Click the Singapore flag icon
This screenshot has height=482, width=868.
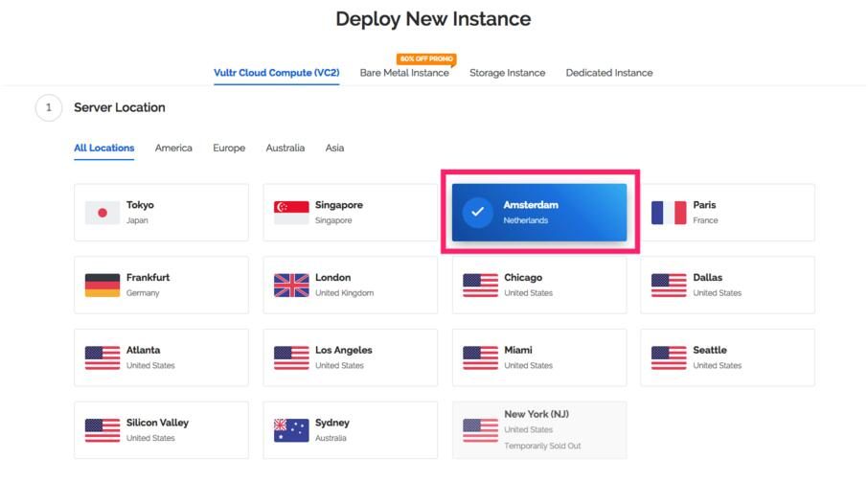[x=291, y=213]
